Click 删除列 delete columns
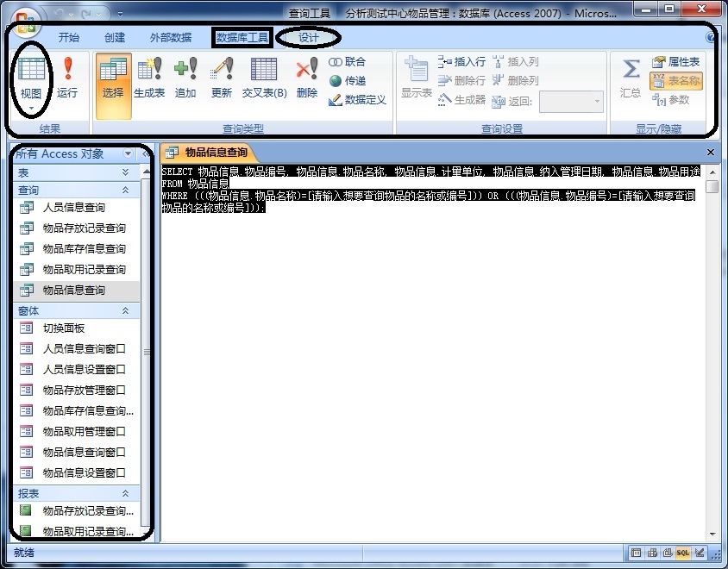 click(515, 81)
